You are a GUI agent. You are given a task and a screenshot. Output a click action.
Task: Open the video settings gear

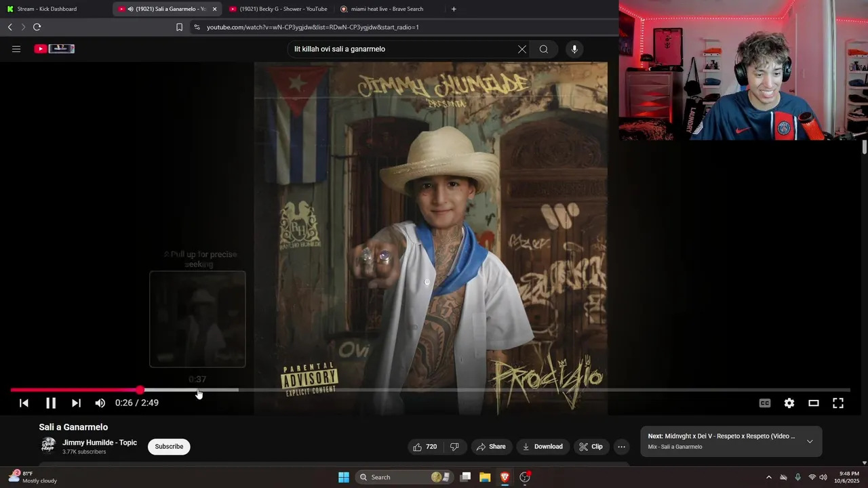tap(789, 403)
